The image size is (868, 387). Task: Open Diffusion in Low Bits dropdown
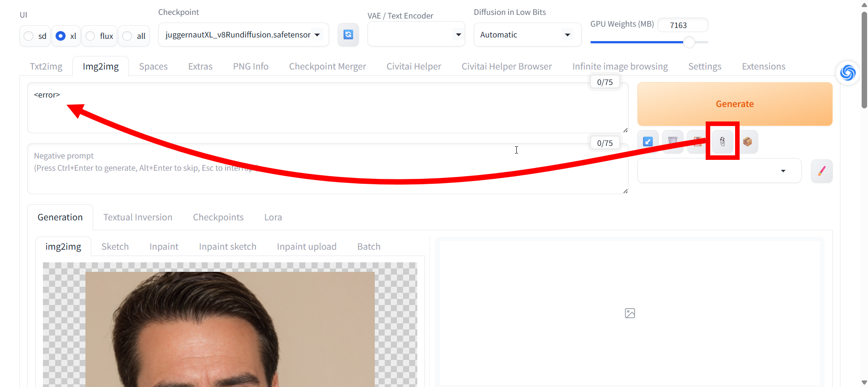tap(527, 35)
